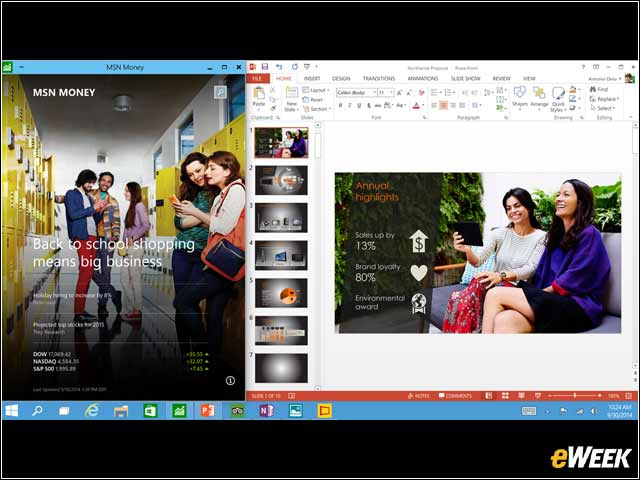Toggle text Shadow formatting

369,106
